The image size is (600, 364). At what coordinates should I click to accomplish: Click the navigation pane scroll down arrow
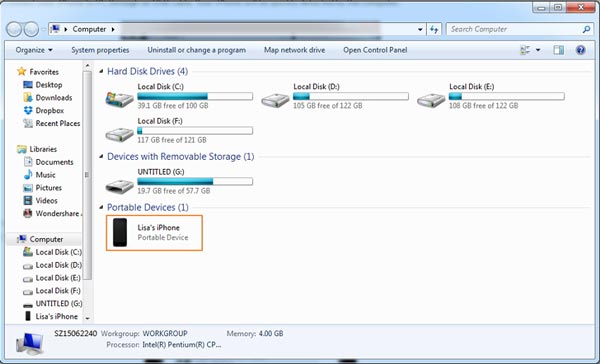(x=87, y=318)
